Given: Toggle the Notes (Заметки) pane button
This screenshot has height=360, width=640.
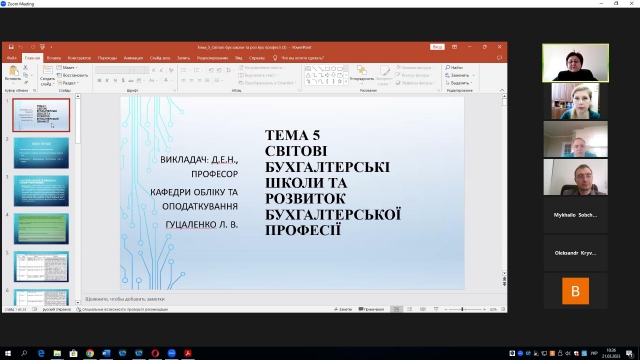Looking at the screenshot, I should [343, 309].
